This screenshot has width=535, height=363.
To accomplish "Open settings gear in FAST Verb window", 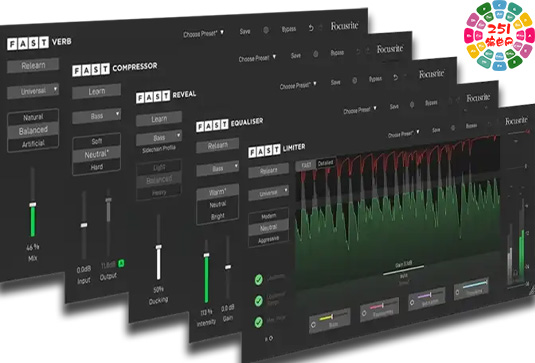I will pyautogui.click(x=266, y=30).
